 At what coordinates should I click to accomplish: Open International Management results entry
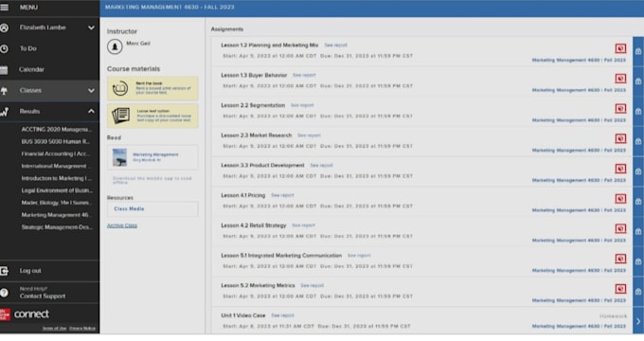(x=54, y=166)
